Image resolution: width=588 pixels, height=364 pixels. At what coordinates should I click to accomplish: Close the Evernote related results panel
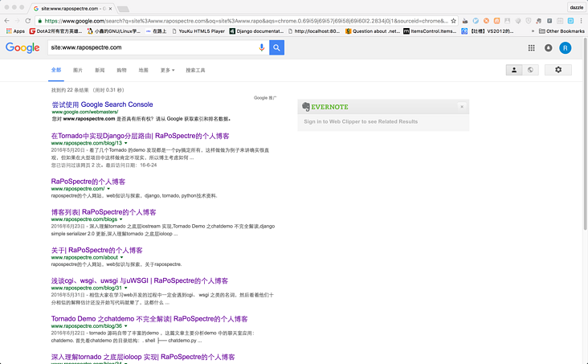point(462,106)
